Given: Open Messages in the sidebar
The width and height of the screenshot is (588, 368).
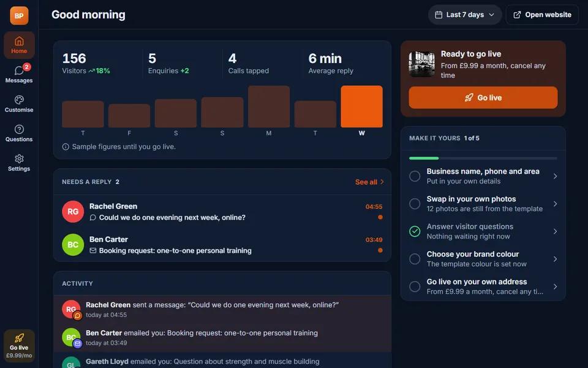Looking at the screenshot, I should [x=19, y=74].
